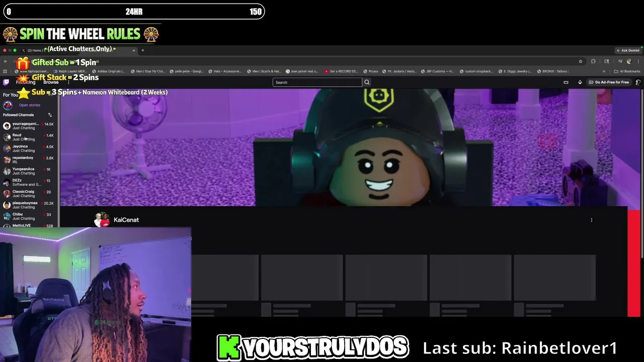The width and height of the screenshot is (644, 362).
Task: Open the channel three-dot options menu
Action: pos(592,220)
